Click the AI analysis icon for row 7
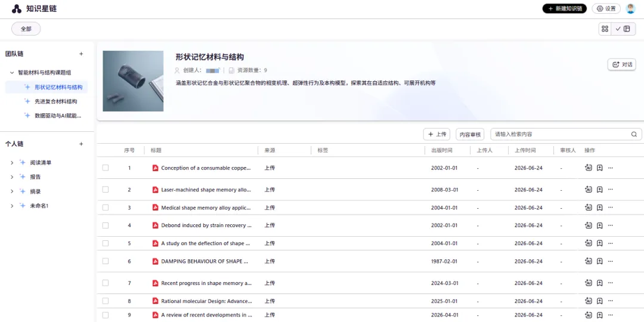This screenshot has width=644, height=322. 588,283
